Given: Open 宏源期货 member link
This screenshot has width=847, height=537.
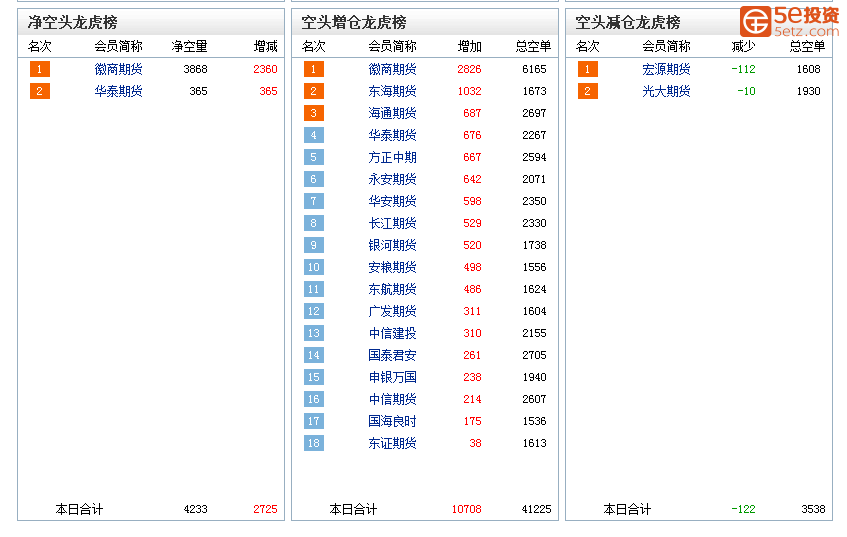Looking at the screenshot, I should click(x=666, y=69).
